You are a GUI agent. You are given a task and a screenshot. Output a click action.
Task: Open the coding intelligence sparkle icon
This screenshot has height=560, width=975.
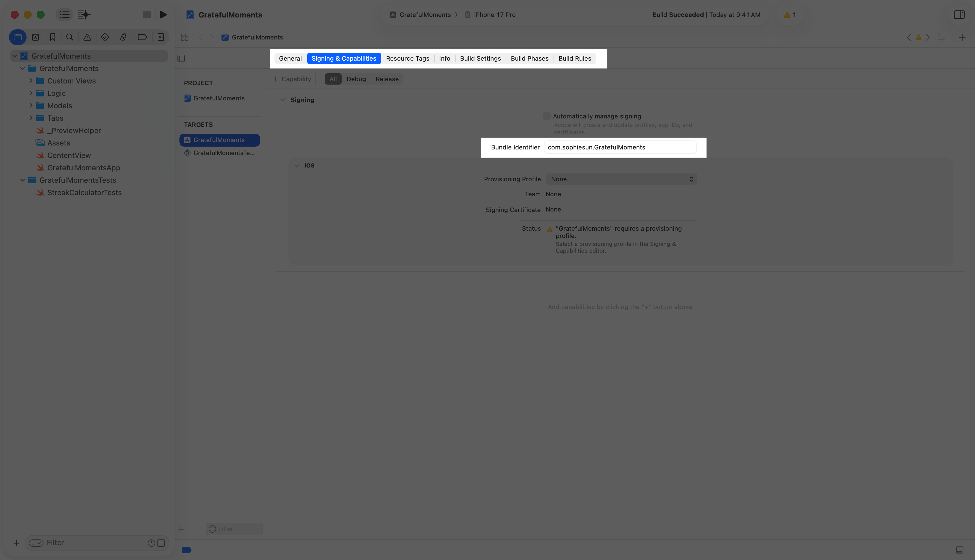[84, 15]
